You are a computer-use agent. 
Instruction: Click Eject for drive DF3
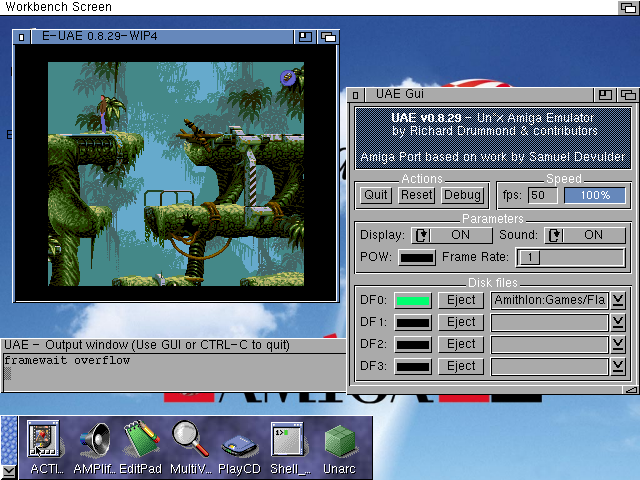point(461,366)
